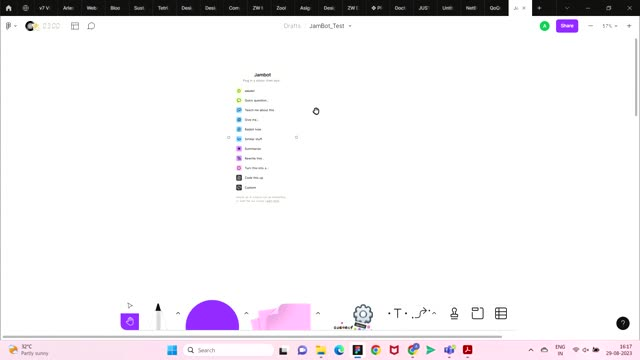
Task: Choose Jambot 'Summarize' option
Action: point(249,149)
